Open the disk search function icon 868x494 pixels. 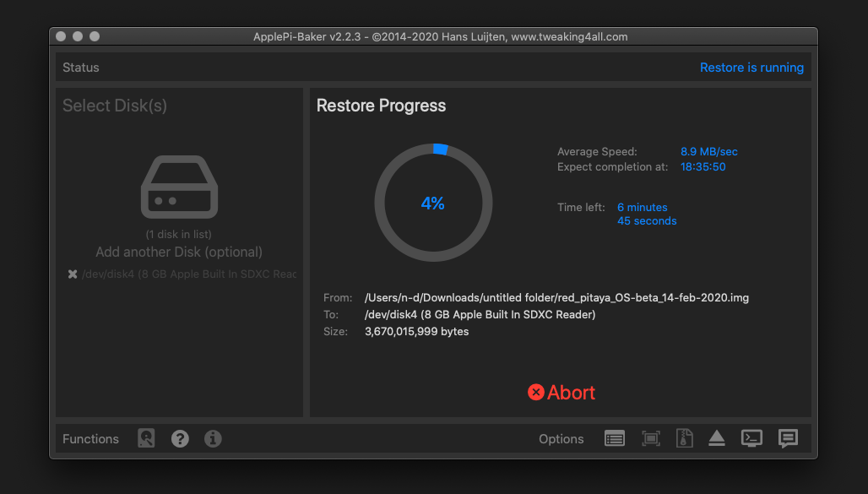pyautogui.click(x=146, y=438)
